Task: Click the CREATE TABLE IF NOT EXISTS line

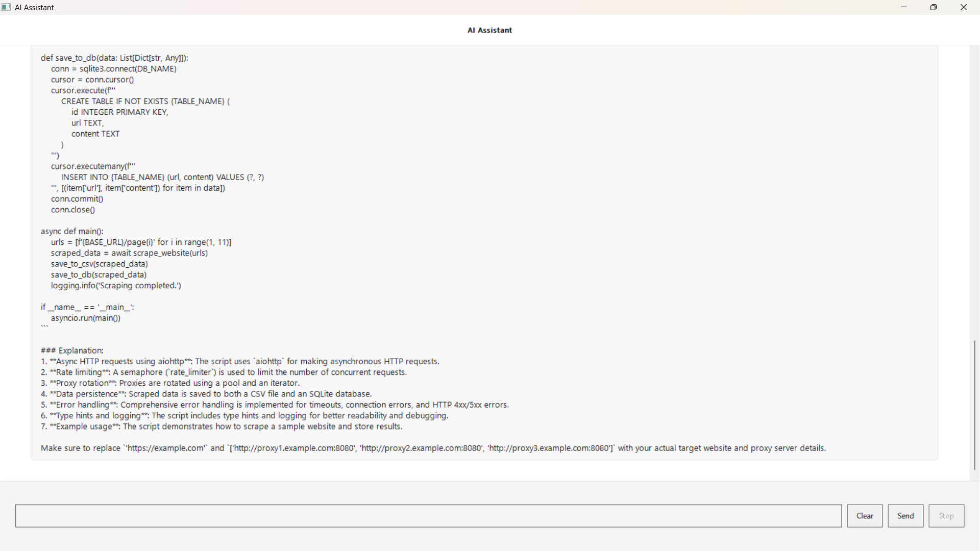Action: click(145, 102)
